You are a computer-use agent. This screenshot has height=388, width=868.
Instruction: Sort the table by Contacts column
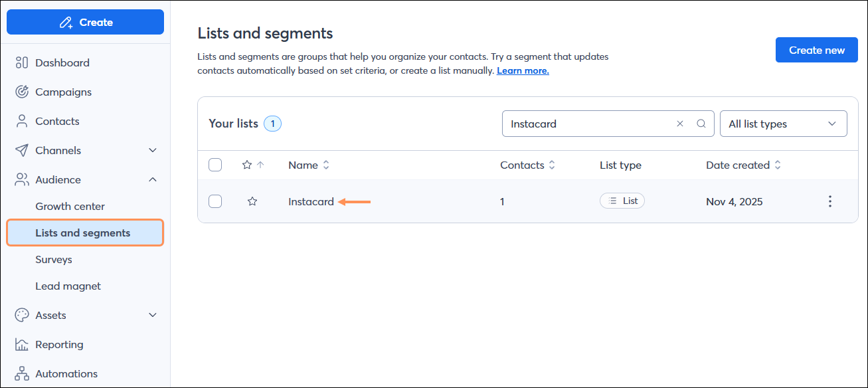[x=553, y=164]
